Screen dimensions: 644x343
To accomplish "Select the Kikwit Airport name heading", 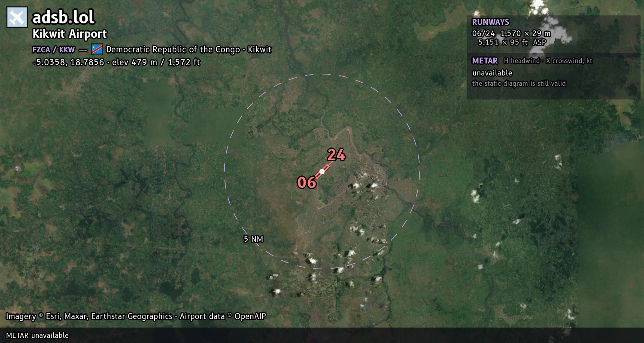I will click(x=70, y=34).
